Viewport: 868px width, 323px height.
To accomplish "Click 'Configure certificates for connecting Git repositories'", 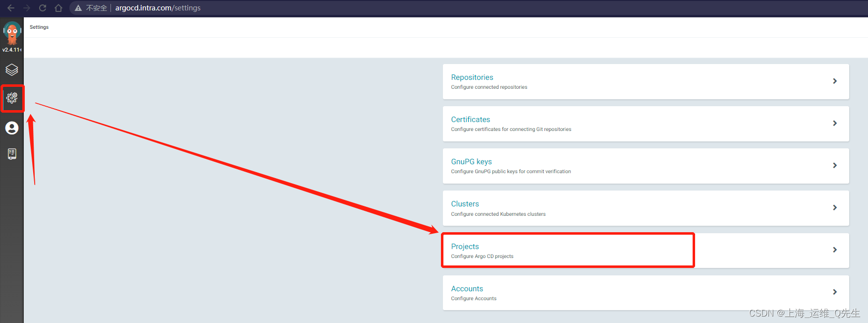I will (x=511, y=129).
